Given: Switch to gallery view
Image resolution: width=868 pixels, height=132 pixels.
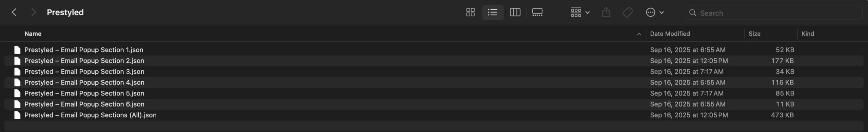Looking at the screenshot, I should 537,13.
